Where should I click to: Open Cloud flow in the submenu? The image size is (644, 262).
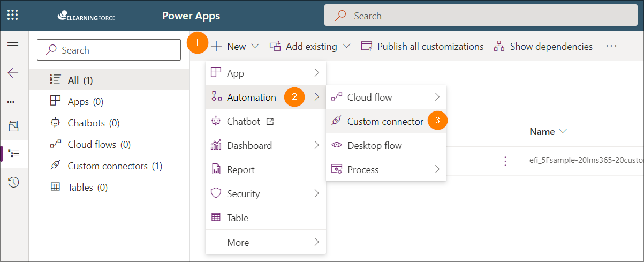386,97
